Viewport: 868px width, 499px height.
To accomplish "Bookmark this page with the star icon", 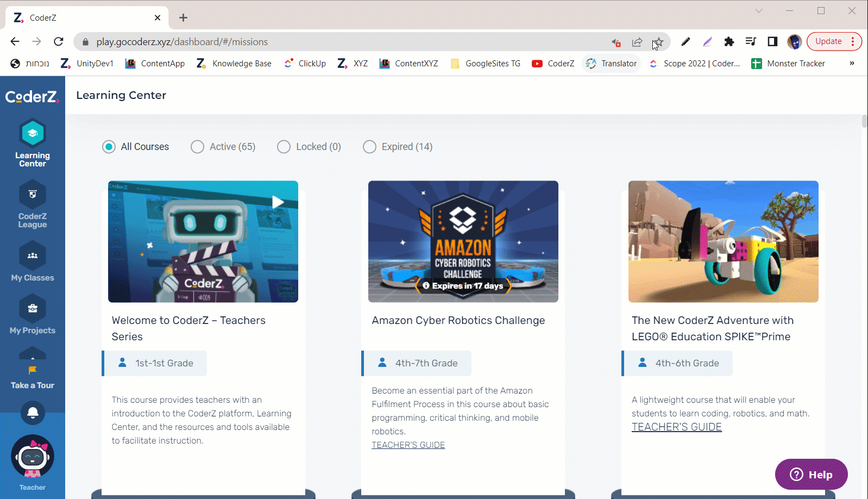I will click(x=658, y=42).
